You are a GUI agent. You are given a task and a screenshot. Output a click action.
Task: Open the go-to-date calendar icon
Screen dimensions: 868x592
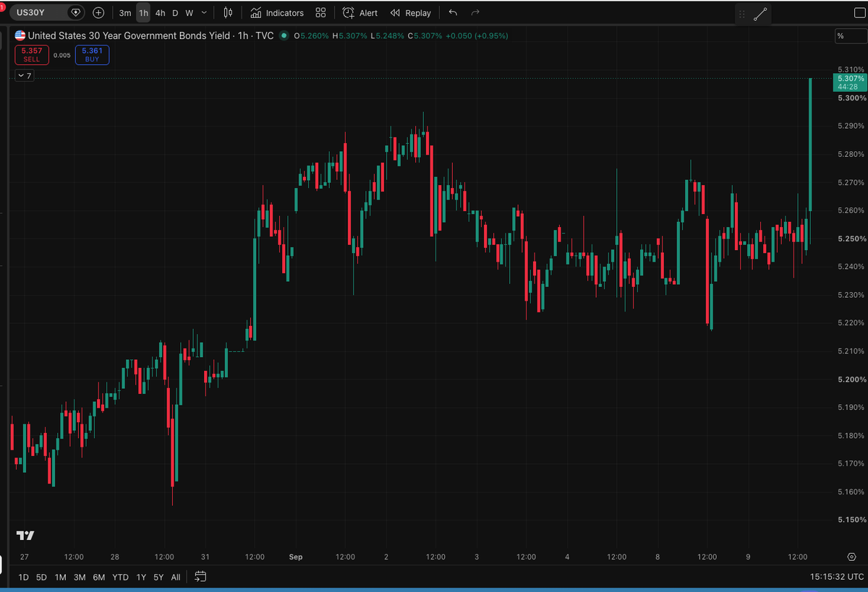click(200, 577)
